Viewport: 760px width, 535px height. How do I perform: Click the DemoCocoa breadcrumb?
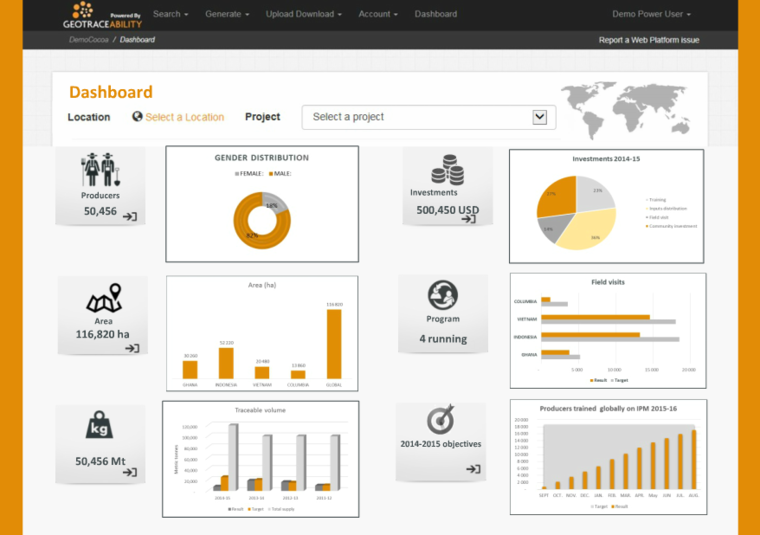(x=88, y=40)
